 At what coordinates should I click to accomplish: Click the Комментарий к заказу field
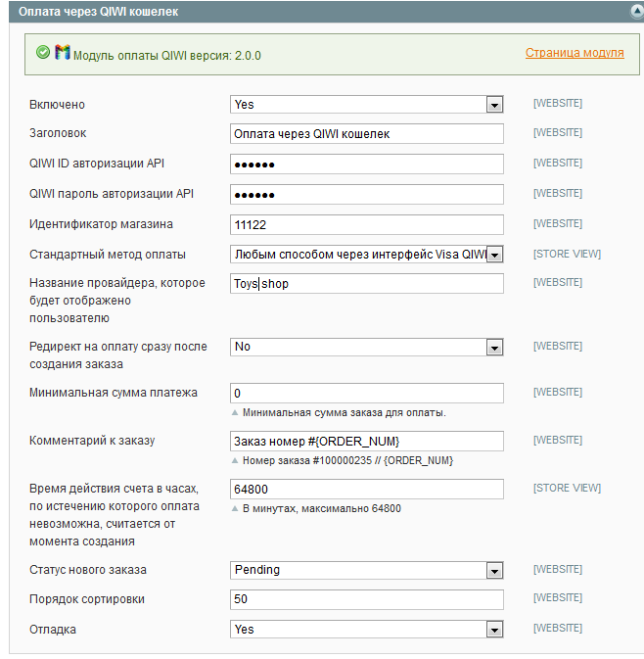[366, 441]
